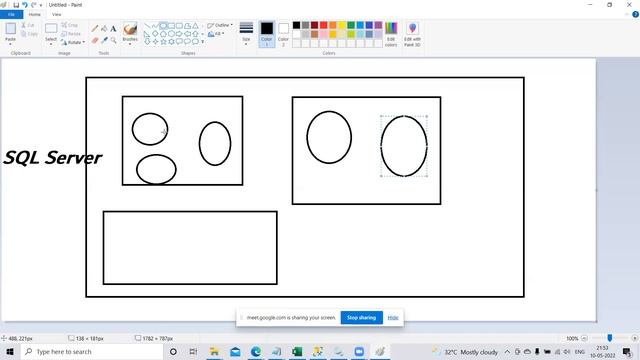This screenshot has width=640, height=360.
Task: Pick the yellow palette swatch
Action: pyautogui.click(x=342, y=25)
